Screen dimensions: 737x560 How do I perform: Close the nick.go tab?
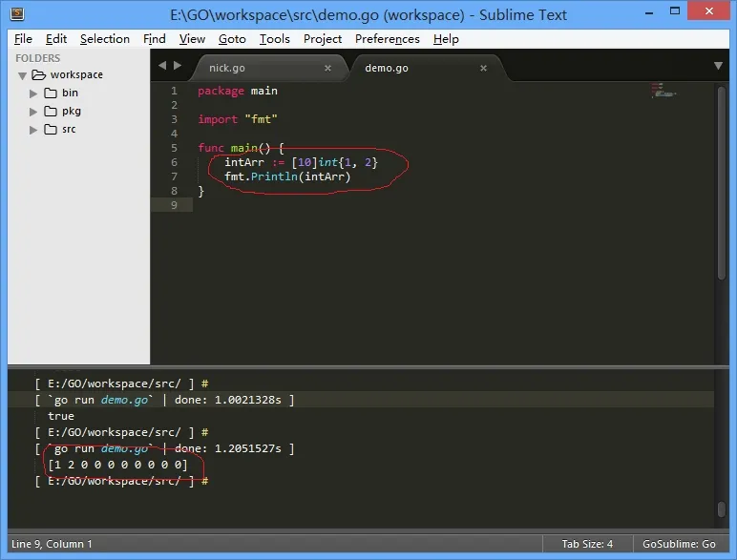click(327, 68)
